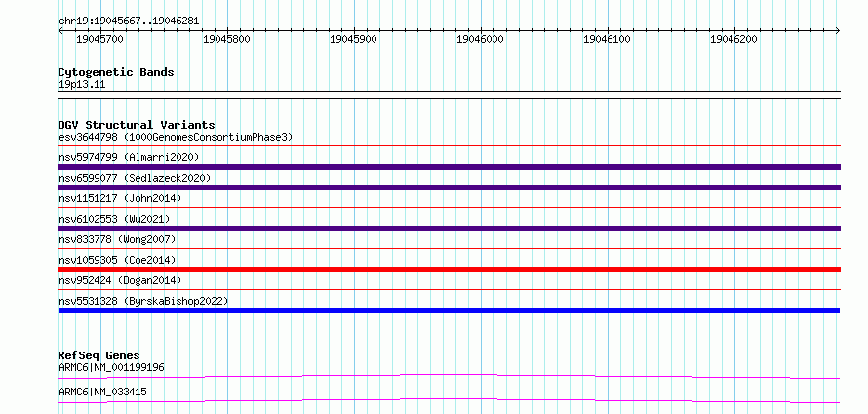The height and width of the screenshot is (414, 868).
Task: Click the thin red line under nsv833778
Action: pyautogui.click(x=449, y=249)
